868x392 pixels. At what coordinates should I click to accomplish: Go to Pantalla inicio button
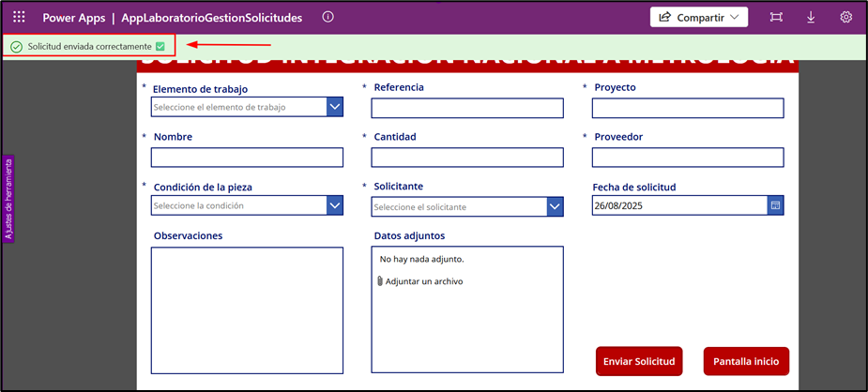click(x=746, y=361)
